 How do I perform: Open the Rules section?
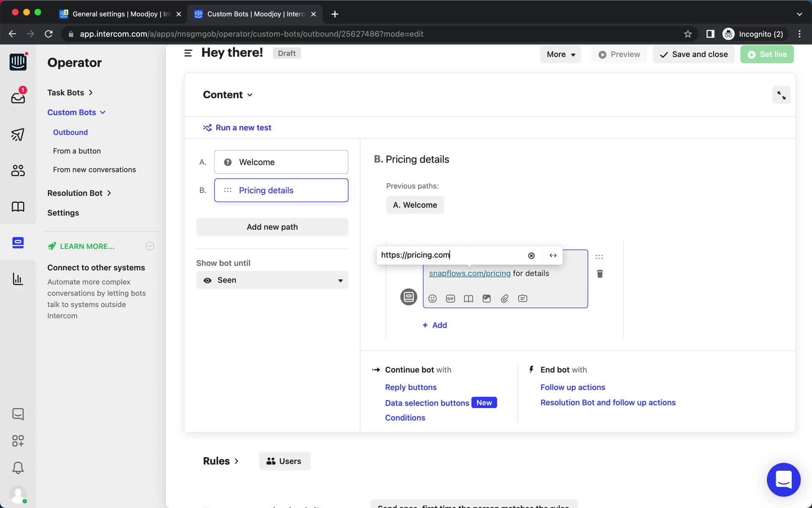tap(220, 461)
